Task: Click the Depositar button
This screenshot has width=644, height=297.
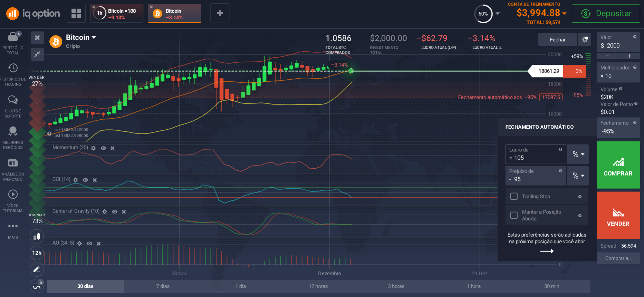Action: [606, 13]
